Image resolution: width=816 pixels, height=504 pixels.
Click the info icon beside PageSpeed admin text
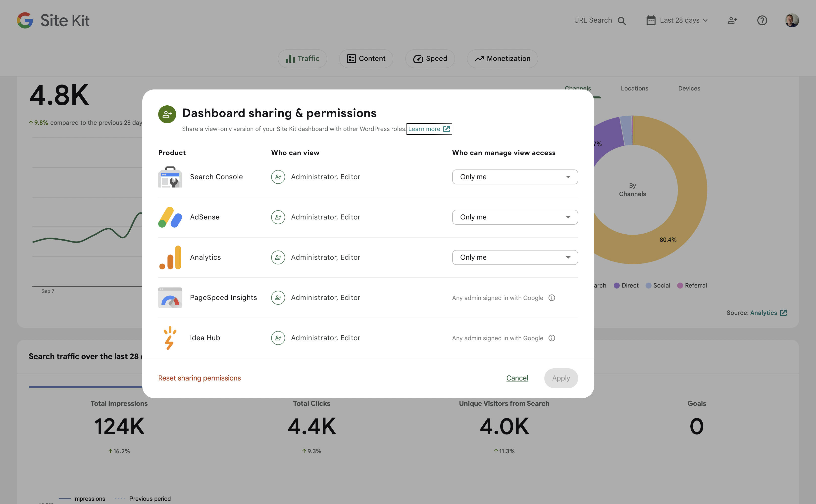click(x=552, y=298)
